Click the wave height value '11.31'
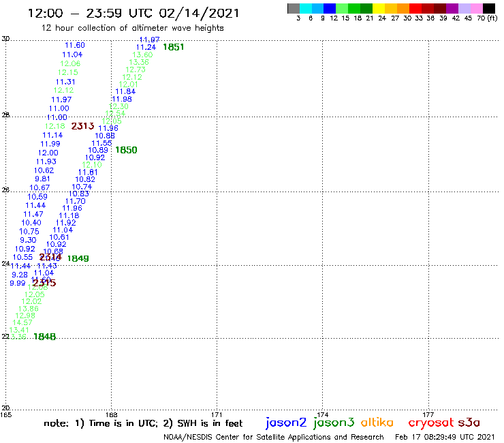This screenshot has height=443, width=504. 65,82
